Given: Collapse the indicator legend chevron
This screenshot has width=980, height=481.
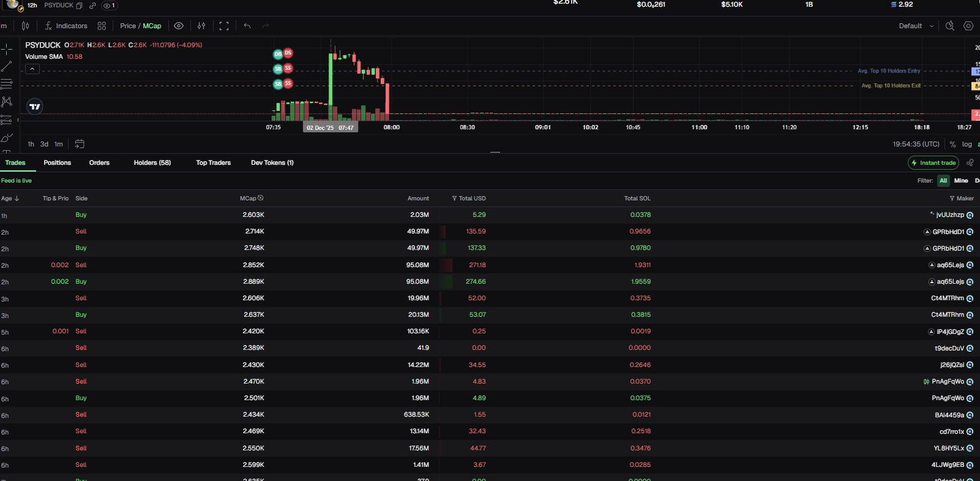Looking at the screenshot, I should pyautogui.click(x=32, y=69).
